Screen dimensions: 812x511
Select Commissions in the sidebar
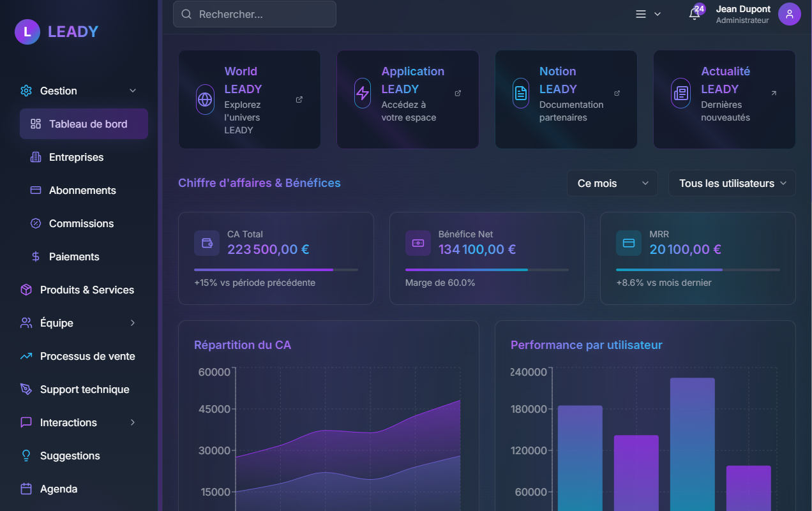(81, 223)
